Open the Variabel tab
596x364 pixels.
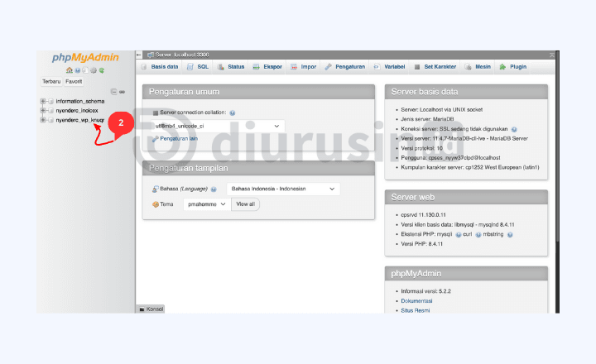pyautogui.click(x=390, y=67)
